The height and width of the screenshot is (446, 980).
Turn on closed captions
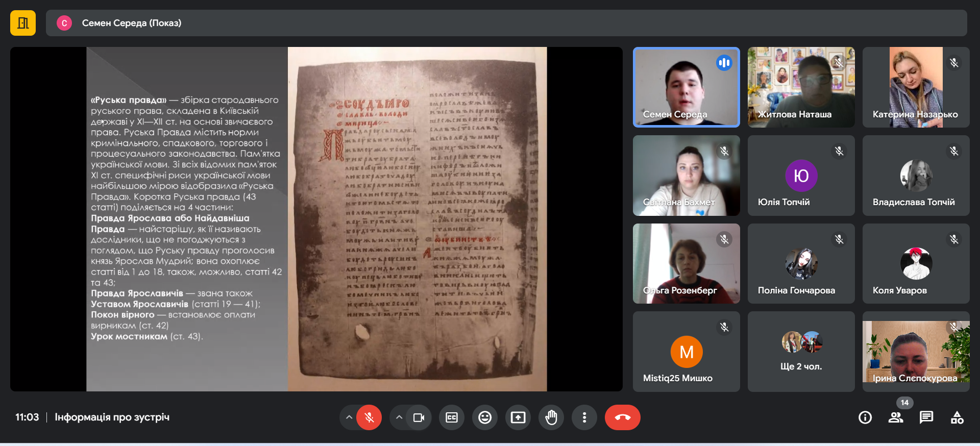click(452, 417)
